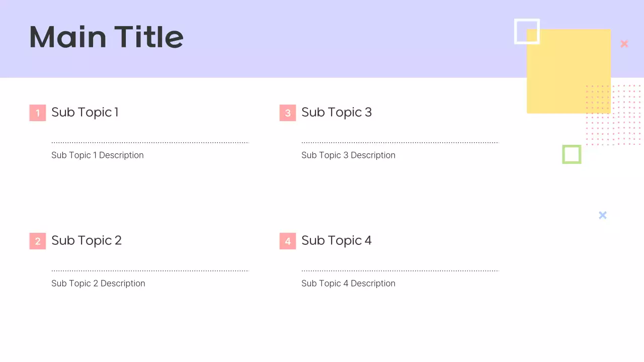Select the Sub Topic 2 Description text
Screen dimensions: 644x362
(x=98, y=284)
